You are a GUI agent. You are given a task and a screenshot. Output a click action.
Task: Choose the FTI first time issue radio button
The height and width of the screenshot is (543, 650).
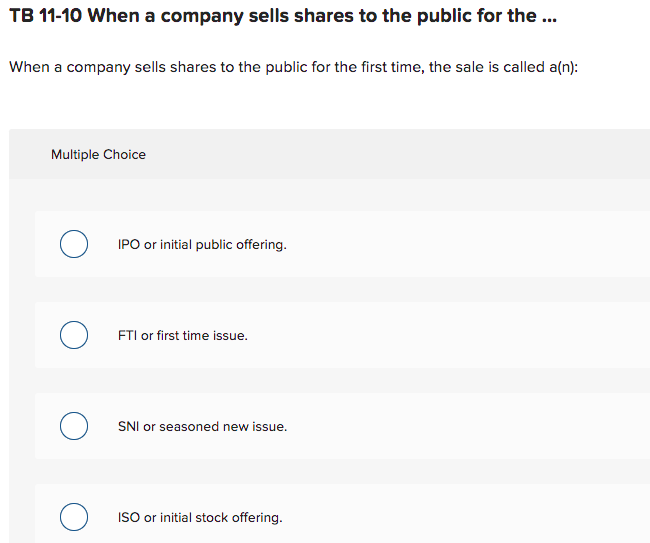point(73,335)
